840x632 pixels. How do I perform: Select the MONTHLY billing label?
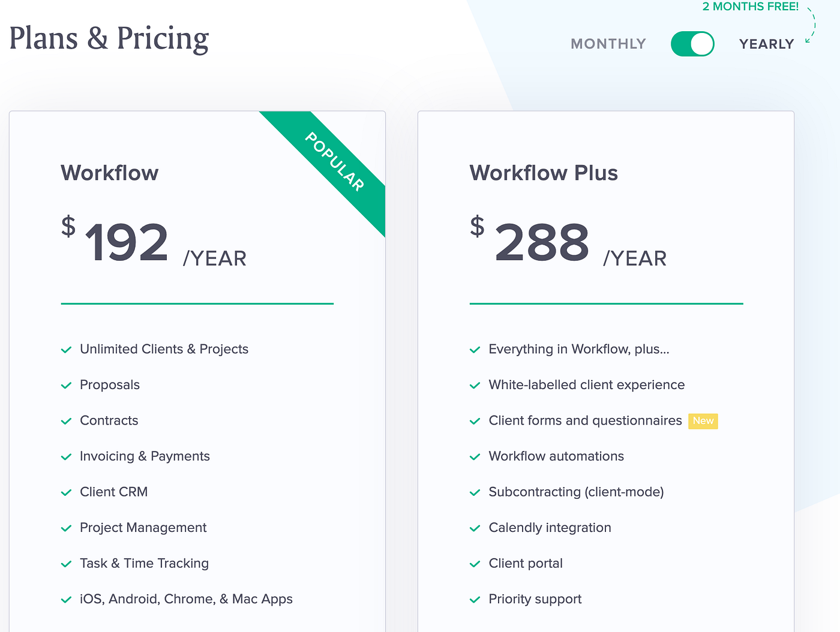click(x=608, y=44)
